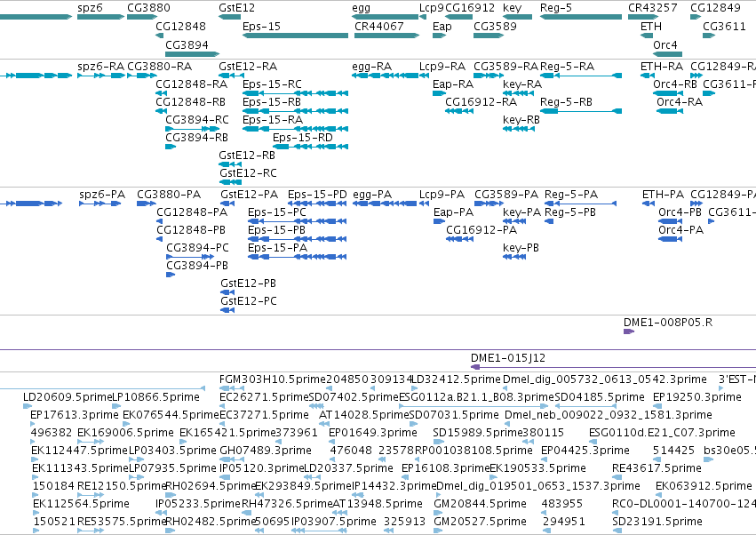
Task: Click EST EP17613.3prime
Action: point(34,424)
